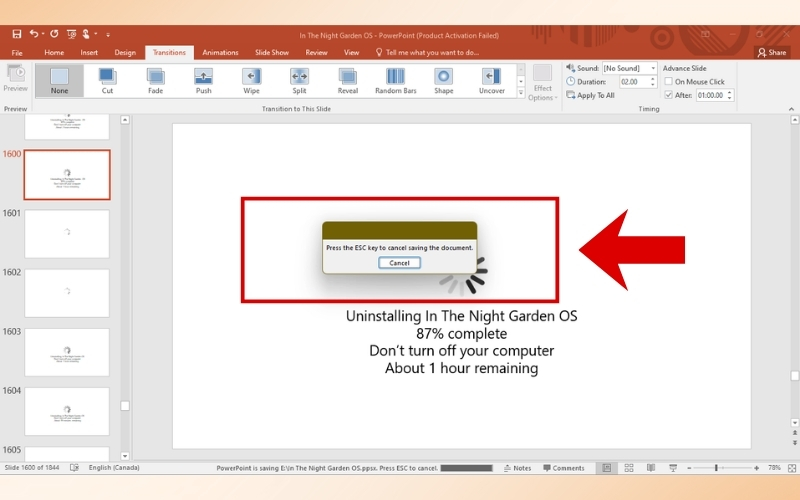Switch to Slide Sorter view

coord(629,468)
